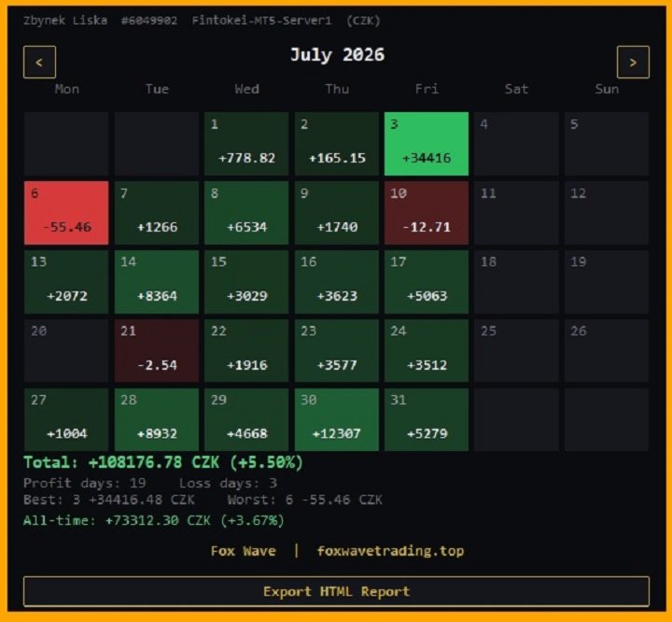This screenshot has height=622, width=672.
Task: Select July 17 cell showing +5063
Action: (x=427, y=282)
